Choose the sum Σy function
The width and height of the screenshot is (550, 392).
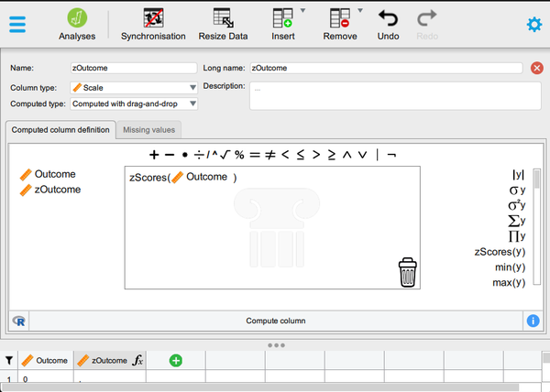pos(516,221)
